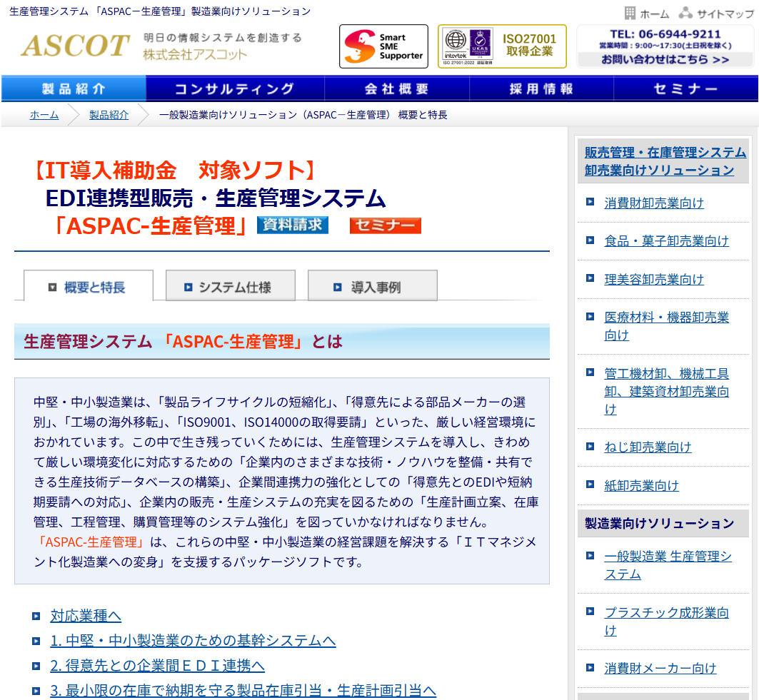Click the square icon inside the 概要と特長 tab
759x700 pixels.
tap(51, 285)
